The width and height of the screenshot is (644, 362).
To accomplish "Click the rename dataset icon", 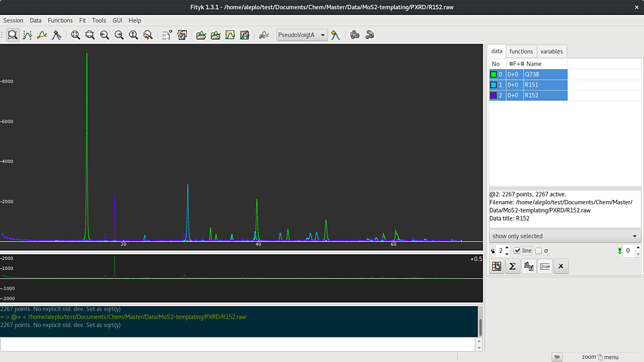I will pyautogui.click(x=545, y=266).
